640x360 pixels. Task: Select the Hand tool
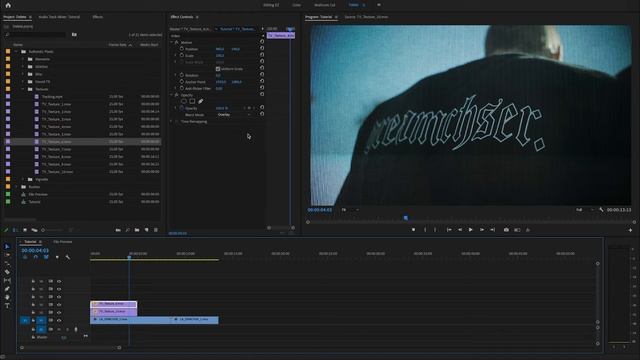(x=7, y=297)
